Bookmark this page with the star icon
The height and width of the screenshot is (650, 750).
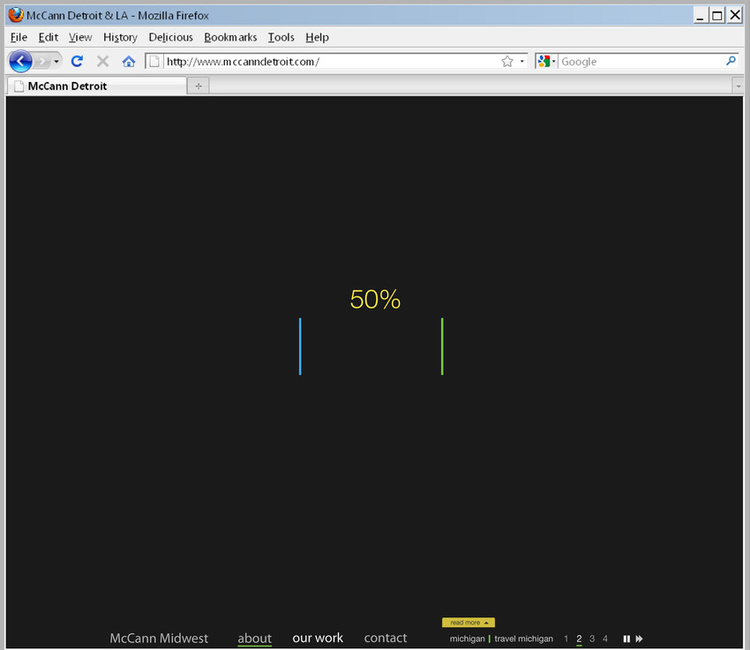pos(507,62)
